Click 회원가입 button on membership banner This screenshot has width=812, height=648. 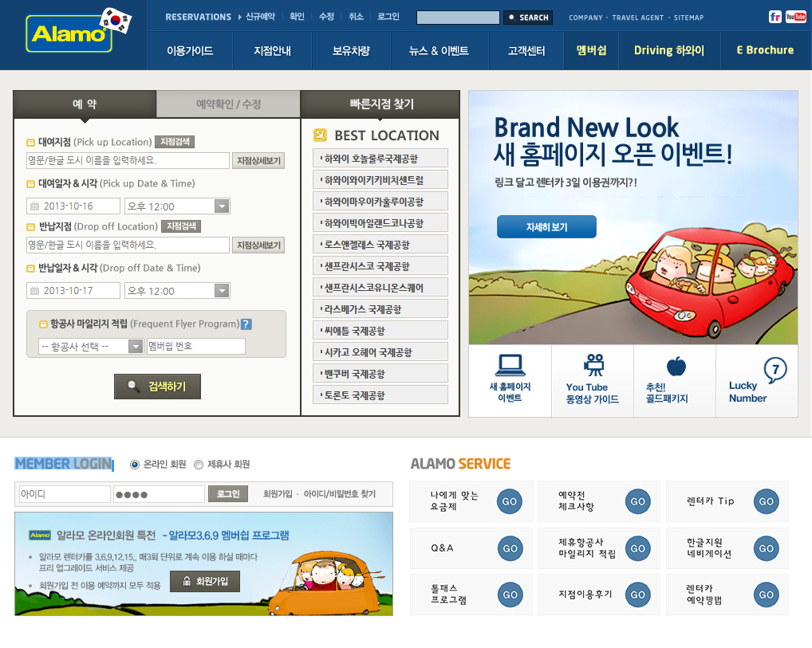pos(205,581)
